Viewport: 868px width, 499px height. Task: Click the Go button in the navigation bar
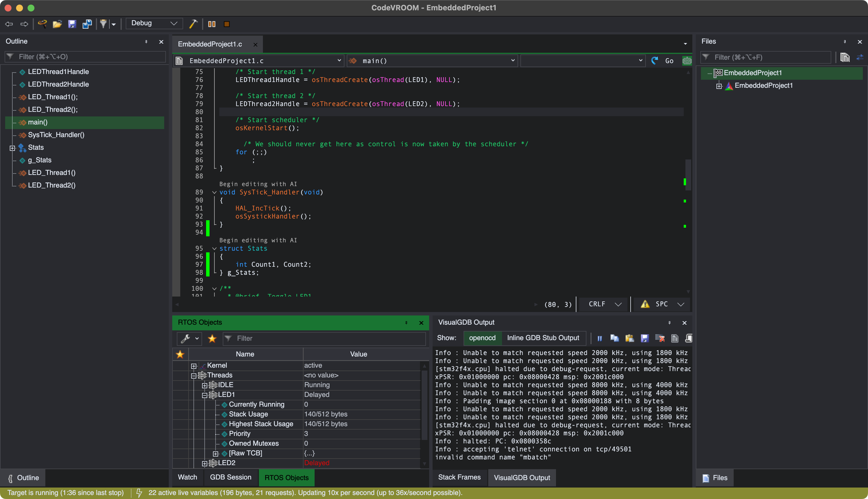pyautogui.click(x=669, y=61)
